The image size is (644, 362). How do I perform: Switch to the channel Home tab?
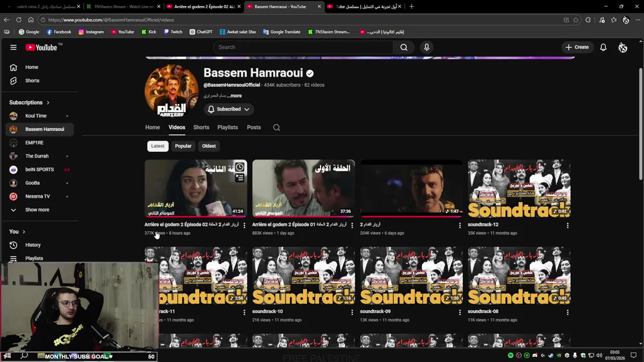(152, 127)
